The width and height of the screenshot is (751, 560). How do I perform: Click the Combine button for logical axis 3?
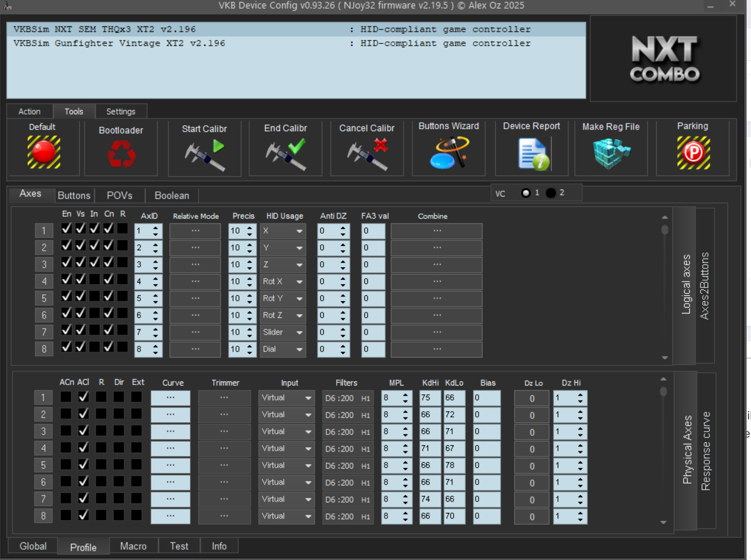(x=436, y=264)
